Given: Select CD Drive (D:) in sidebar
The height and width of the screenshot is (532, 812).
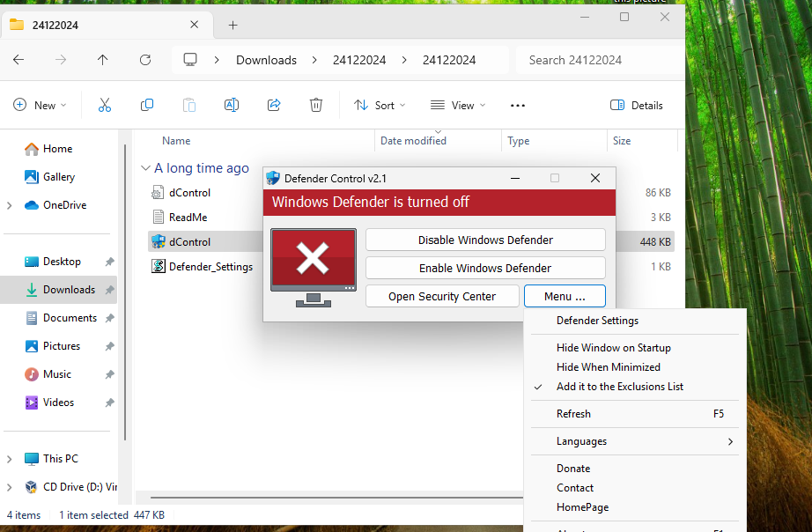Looking at the screenshot, I should tap(70, 487).
